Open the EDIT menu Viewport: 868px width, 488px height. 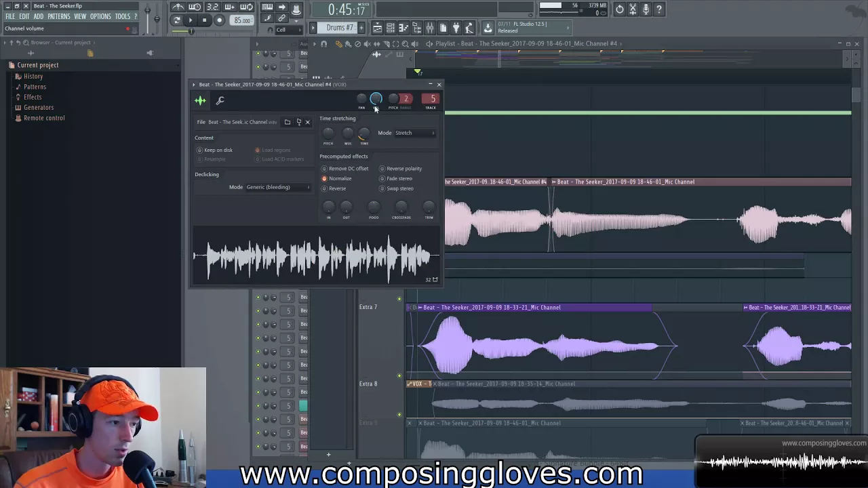[x=24, y=16]
